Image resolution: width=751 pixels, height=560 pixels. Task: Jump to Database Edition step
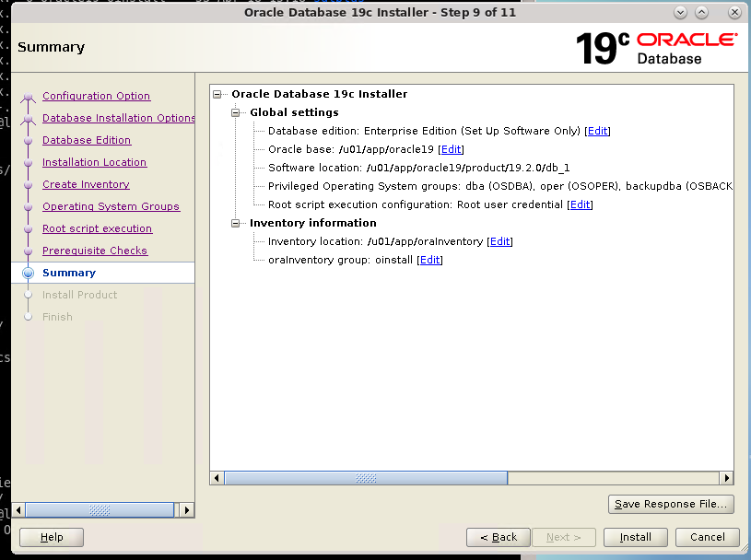point(87,140)
